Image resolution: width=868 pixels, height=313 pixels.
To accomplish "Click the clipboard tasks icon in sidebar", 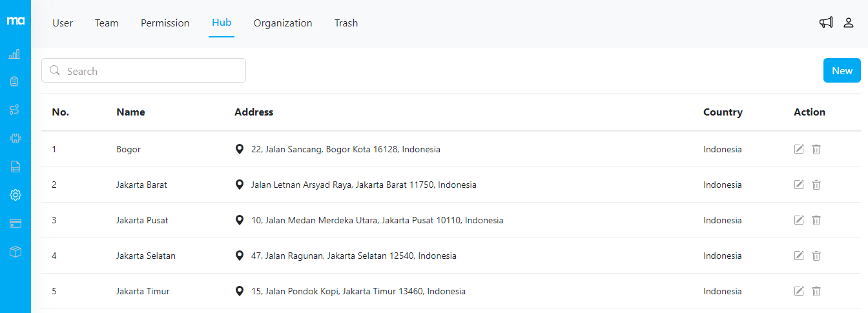I will [x=15, y=82].
